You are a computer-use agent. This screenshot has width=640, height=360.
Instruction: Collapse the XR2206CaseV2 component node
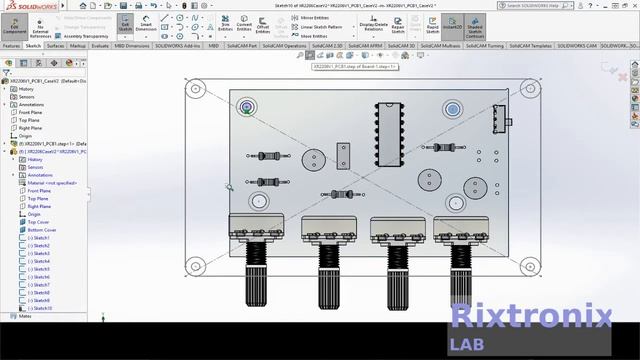[4, 151]
